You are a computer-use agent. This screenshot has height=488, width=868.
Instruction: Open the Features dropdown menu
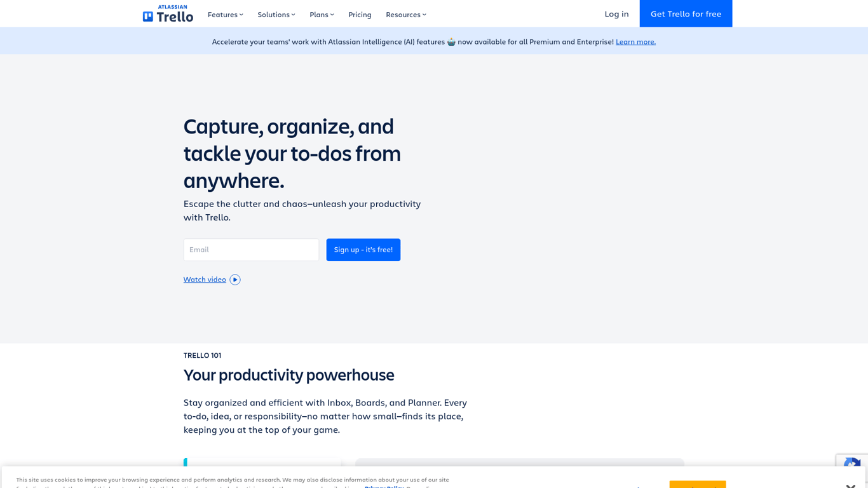pyautogui.click(x=225, y=14)
